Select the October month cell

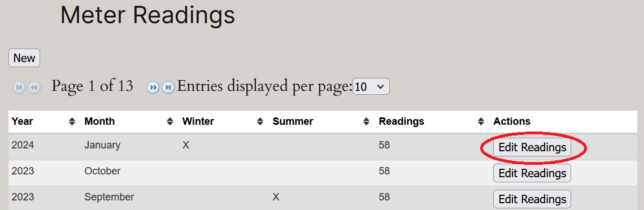(x=102, y=171)
